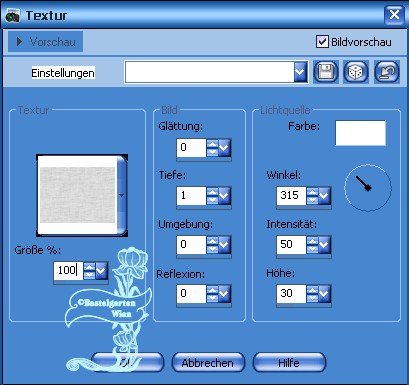Open the Höhe slider dropdown arrow
409x385 pixels.
(x=325, y=294)
